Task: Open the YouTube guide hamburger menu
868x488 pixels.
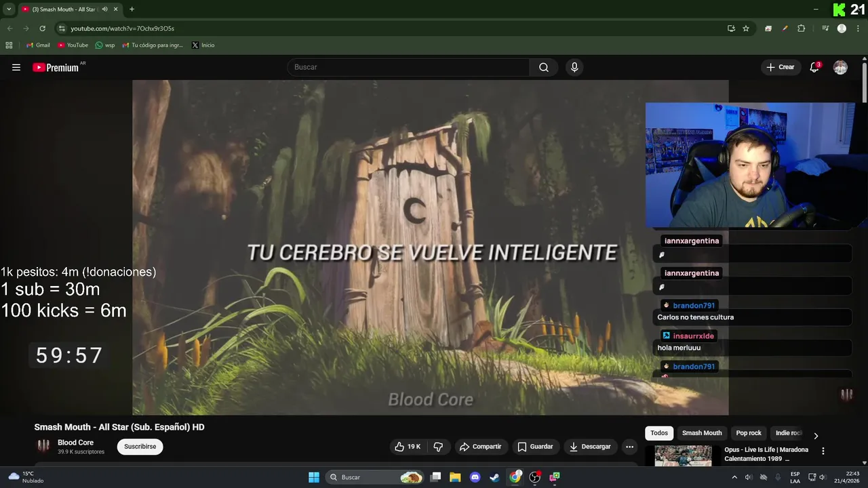Action: [x=16, y=67]
